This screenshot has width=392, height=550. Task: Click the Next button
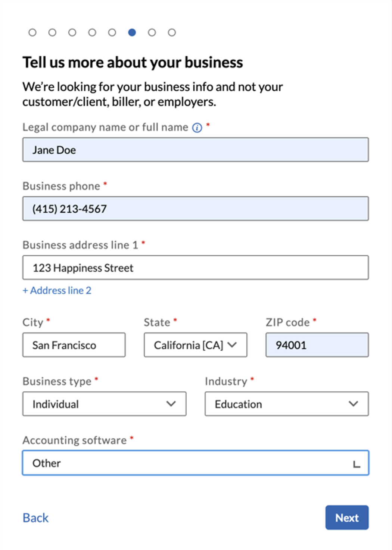click(347, 518)
